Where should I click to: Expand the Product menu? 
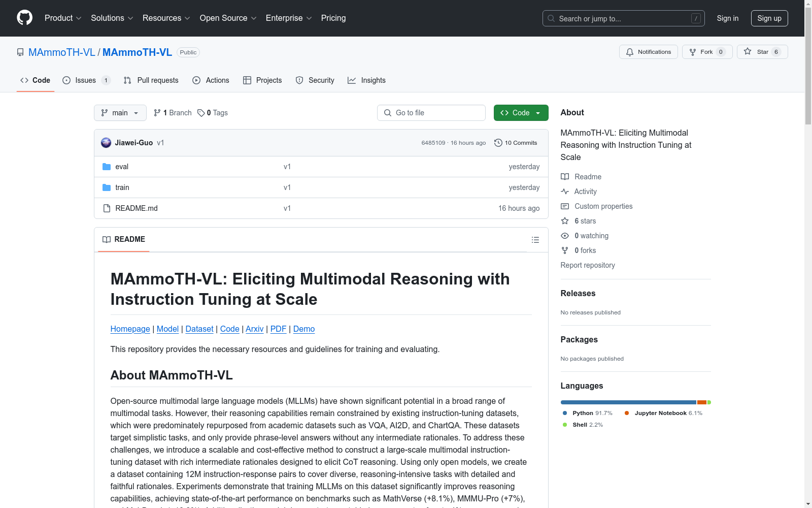coord(63,18)
